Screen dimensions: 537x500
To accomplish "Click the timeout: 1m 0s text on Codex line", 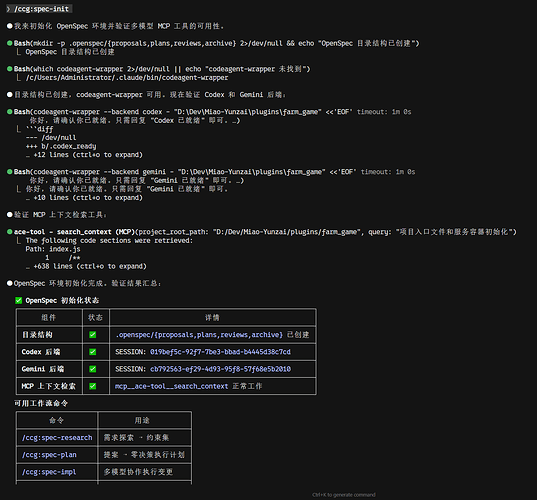I will click(384, 112).
